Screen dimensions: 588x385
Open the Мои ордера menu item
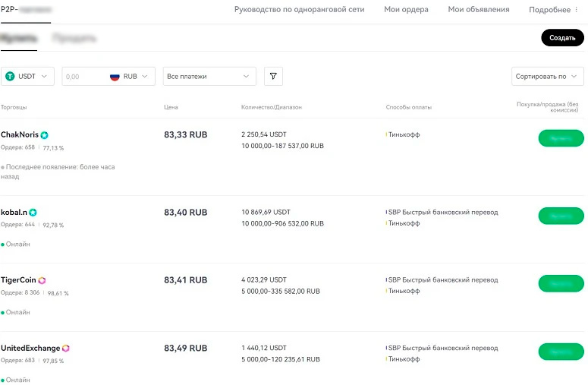[x=406, y=10]
